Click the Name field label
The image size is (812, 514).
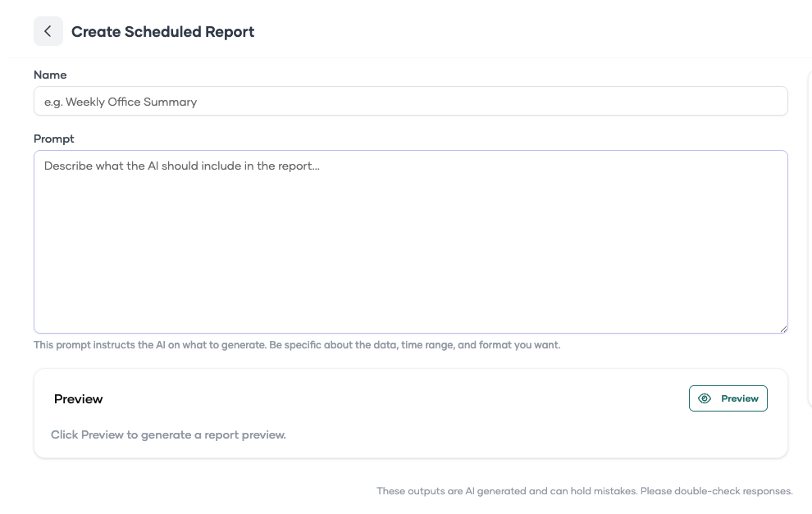[x=50, y=75]
